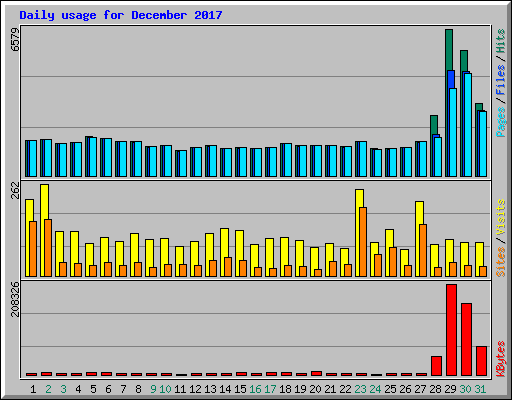Viewport: 512px width, 400px height.
Task: Click the KBytes legend label
Action: point(501,359)
